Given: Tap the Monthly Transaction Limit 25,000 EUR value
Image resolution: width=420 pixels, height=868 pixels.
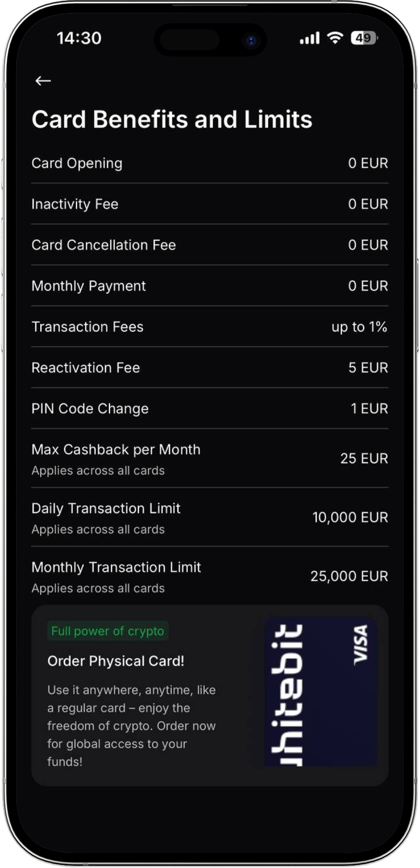Looking at the screenshot, I should [349, 576].
